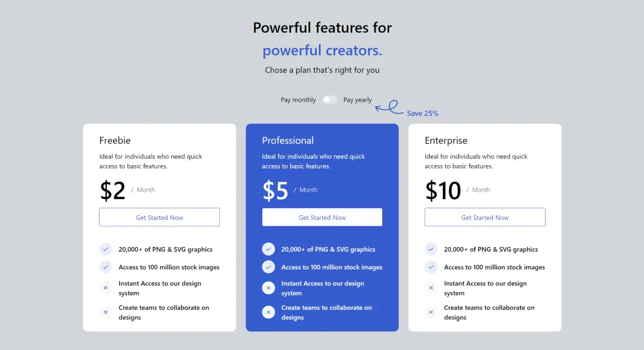Click Professional checkmark beside PNG & SVG graphics
This screenshot has height=350, width=644.
[268, 249]
